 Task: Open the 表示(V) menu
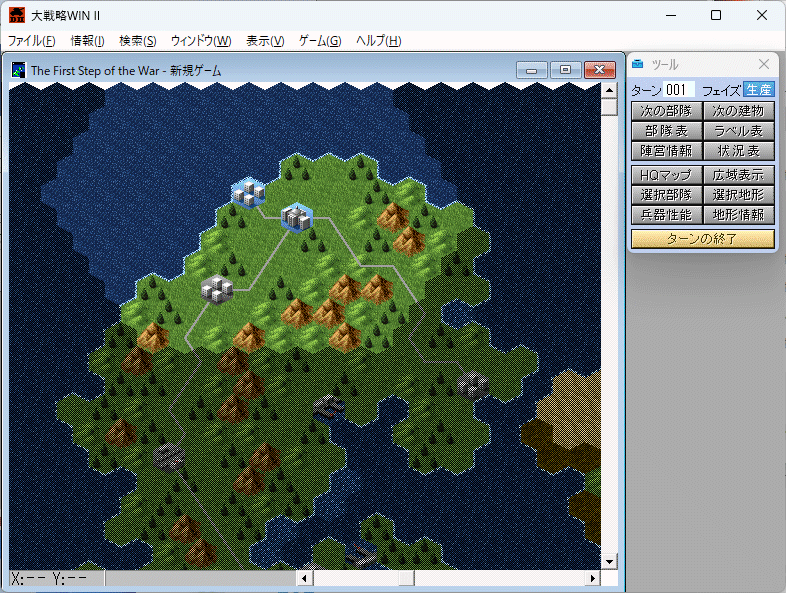[264, 41]
